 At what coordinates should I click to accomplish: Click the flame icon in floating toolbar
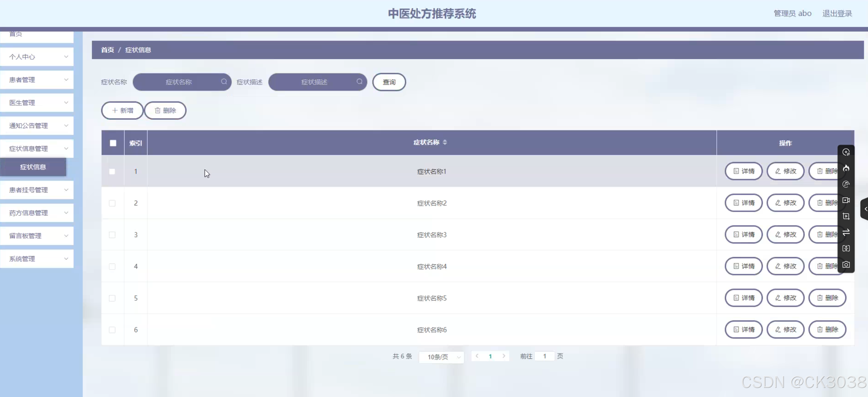846,168
